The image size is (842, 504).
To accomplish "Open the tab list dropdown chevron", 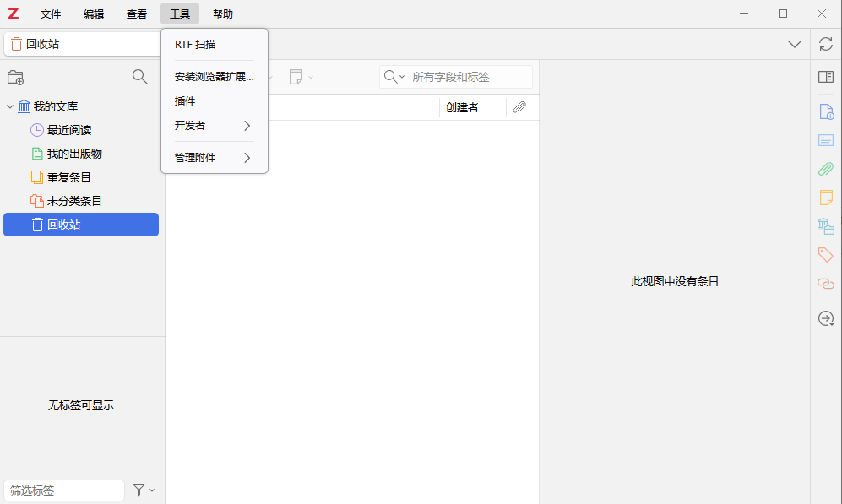I will (x=794, y=44).
